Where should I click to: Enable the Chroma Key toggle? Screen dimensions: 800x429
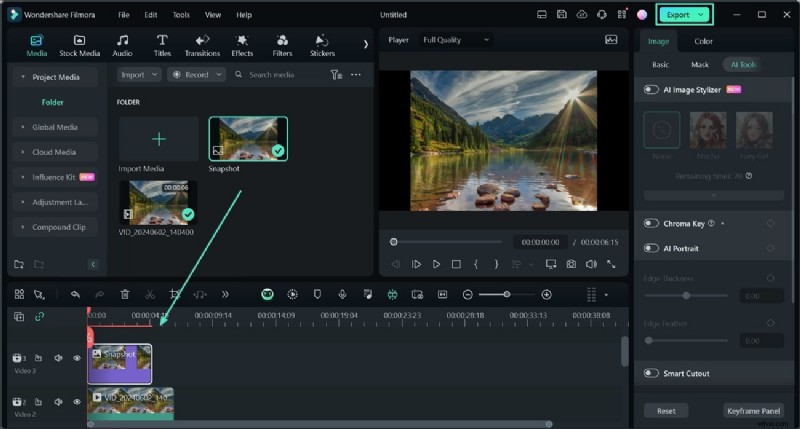coord(651,223)
